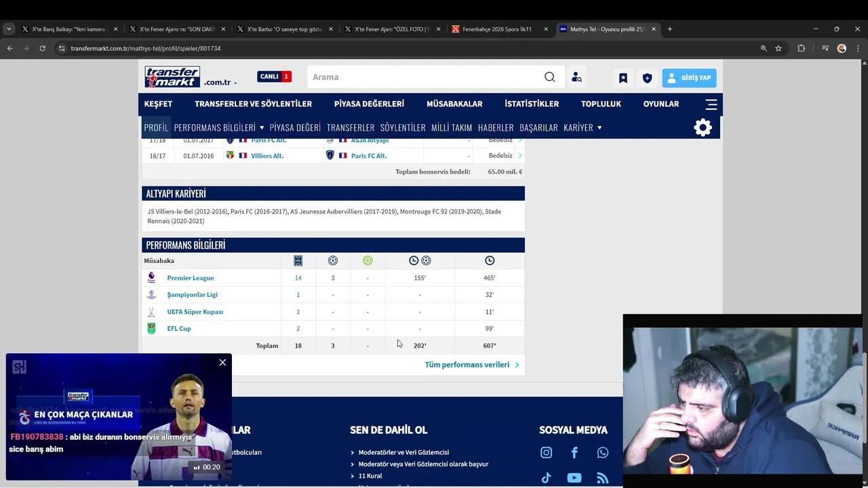The width and height of the screenshot is (868, 488).
Task: Click the EFL Cup 2 matches value
Action: (298, 329)
